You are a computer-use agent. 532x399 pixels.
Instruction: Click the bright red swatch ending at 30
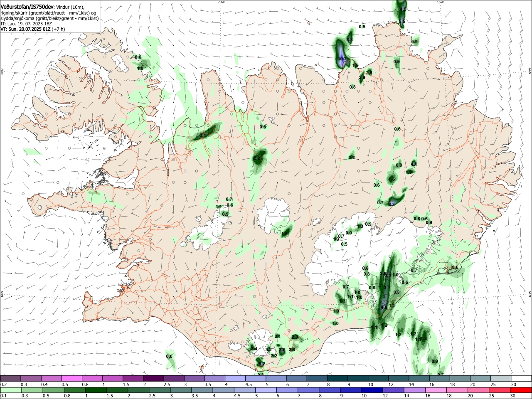coord(520,390)
